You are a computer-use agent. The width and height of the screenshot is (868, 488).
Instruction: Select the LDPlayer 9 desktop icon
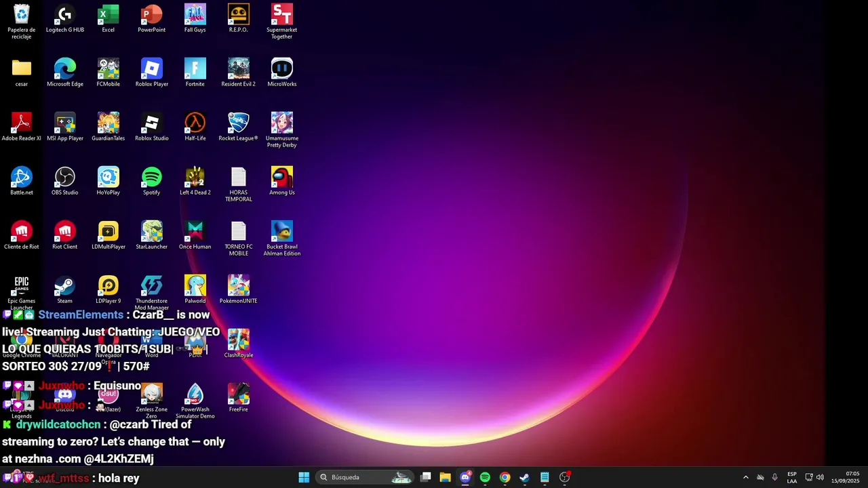pos(108,290)
